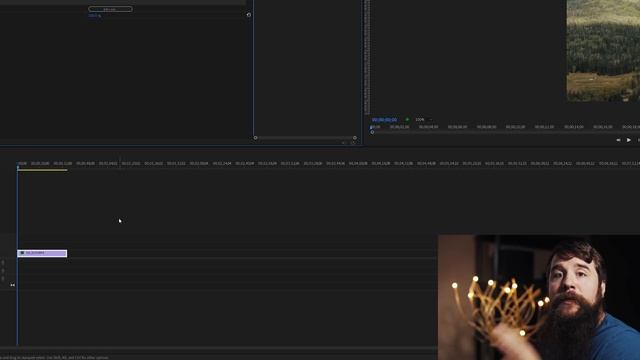
Task: Click the yellow work area bar above clip
Action: click(x=42, y=170)
